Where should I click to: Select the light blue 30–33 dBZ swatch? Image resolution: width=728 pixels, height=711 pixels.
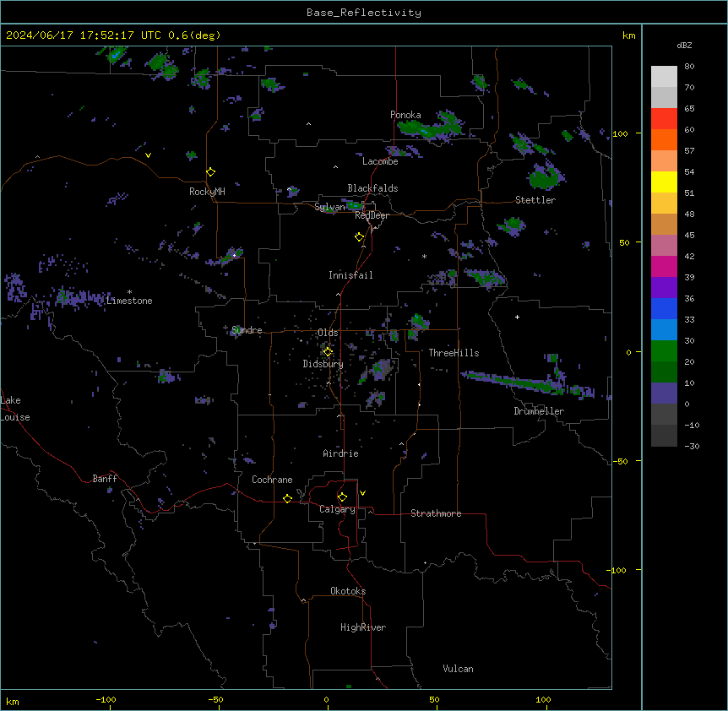point(664,330)
